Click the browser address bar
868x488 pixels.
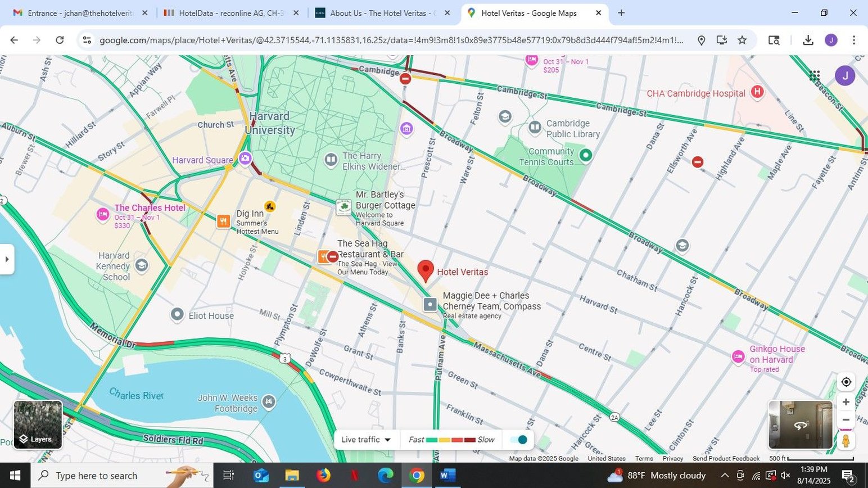tap(391, 40)
